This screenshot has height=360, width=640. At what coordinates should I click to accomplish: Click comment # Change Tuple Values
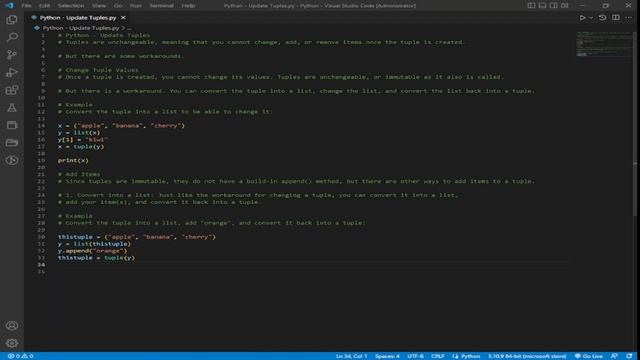pos(98,70)
